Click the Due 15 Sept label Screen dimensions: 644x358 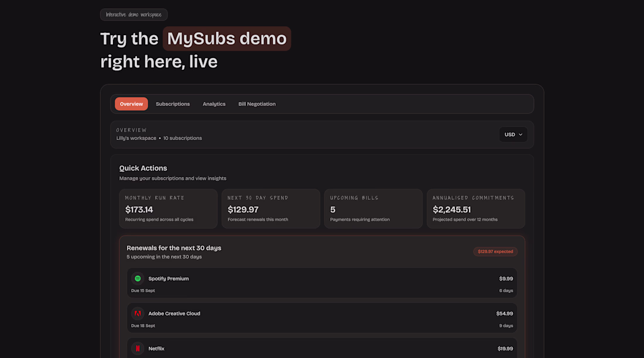[x=143, y=291]
